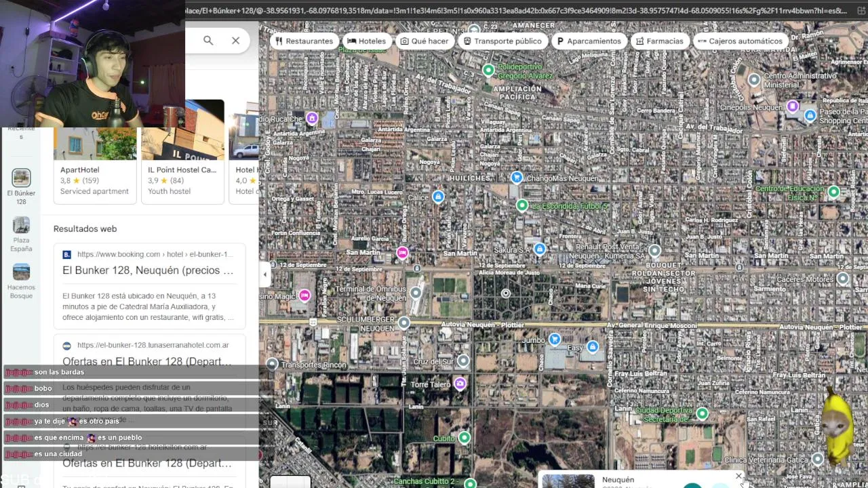Select the Aparcamientos filter chip

tap(589, 41)
